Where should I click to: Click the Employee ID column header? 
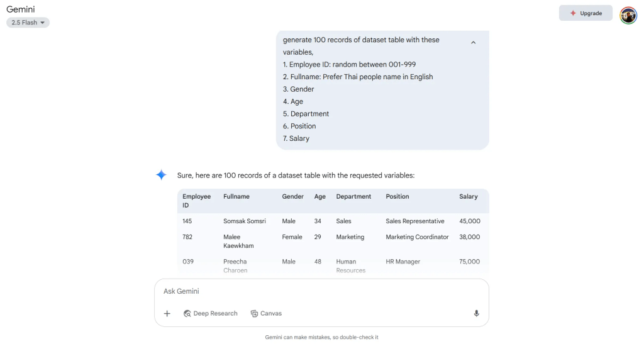pyautogui.click(x=196, y=201)
